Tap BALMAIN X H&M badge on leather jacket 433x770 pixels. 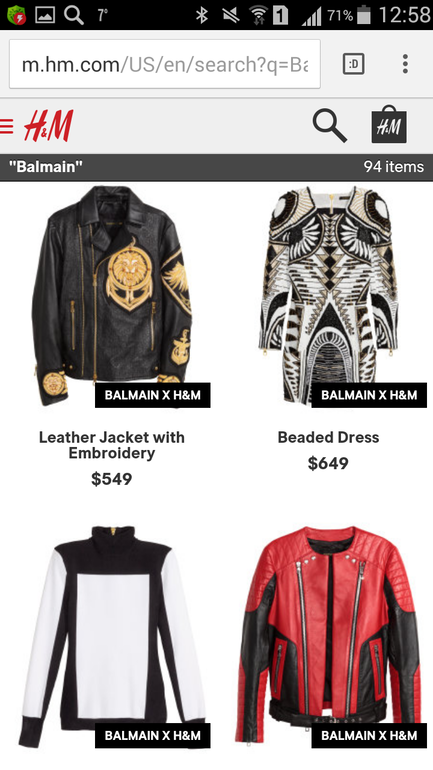(153, 395)
